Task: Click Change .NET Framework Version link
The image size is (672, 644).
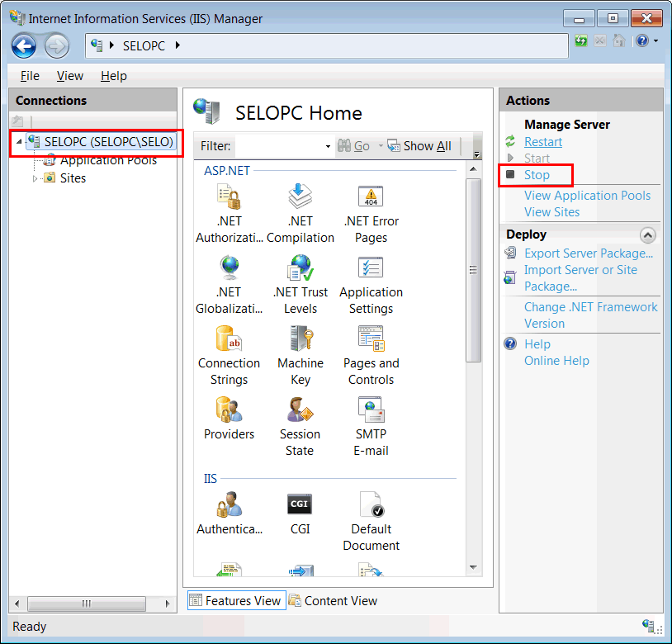Action: pyautogui.click(x=590, y=315)
